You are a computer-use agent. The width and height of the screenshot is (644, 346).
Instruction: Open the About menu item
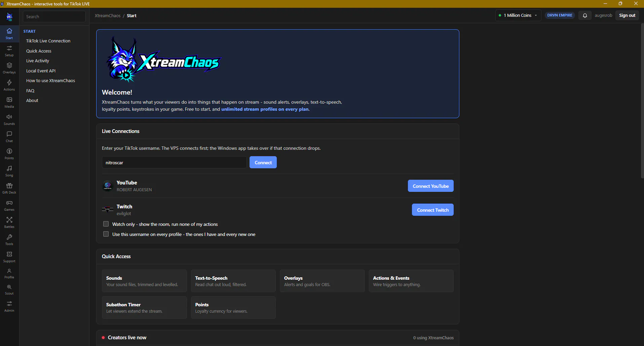(32, 101)
